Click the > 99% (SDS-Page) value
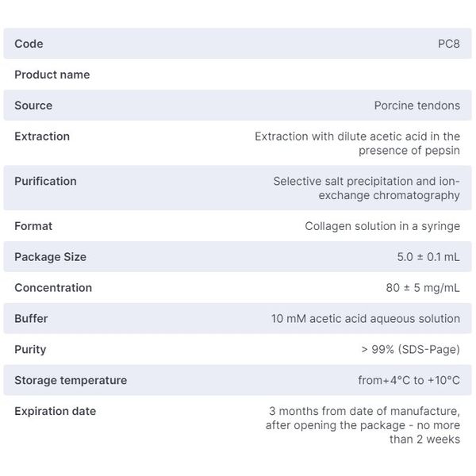Screen dimensions: 476x476 pyautogui.click(x=410, y=350)
